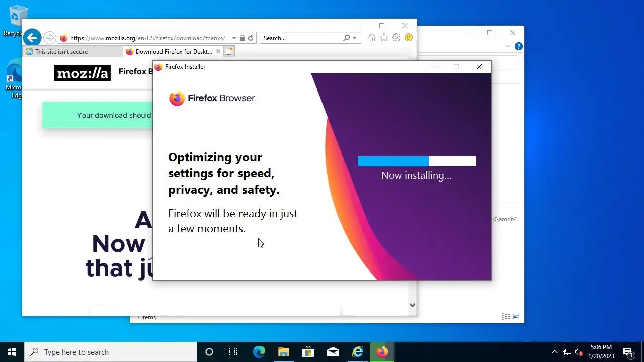Viewport: 644px width, 362px height.
Task: Open the clock showing 5:06 PM
Action: click(601, 352)
